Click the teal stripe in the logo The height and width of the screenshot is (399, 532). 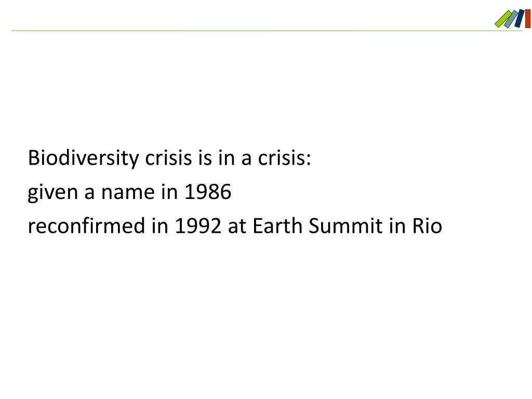[x=511, y=19]
